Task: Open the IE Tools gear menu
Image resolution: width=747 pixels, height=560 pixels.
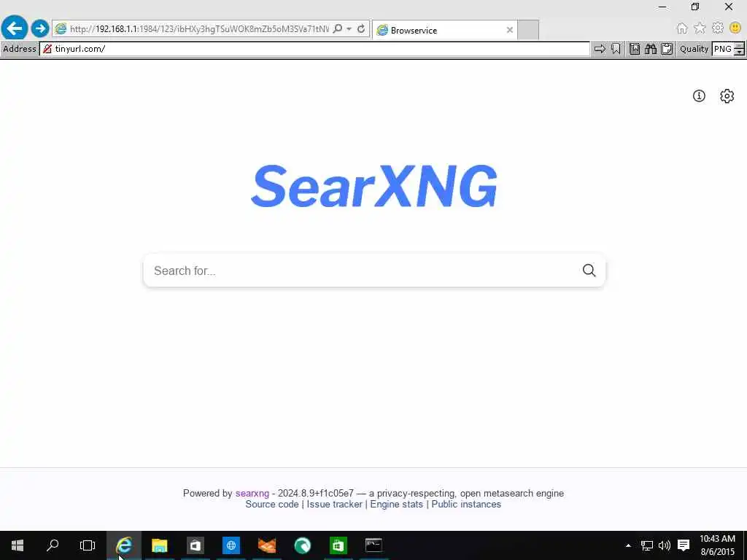Action: pos(718,28)
